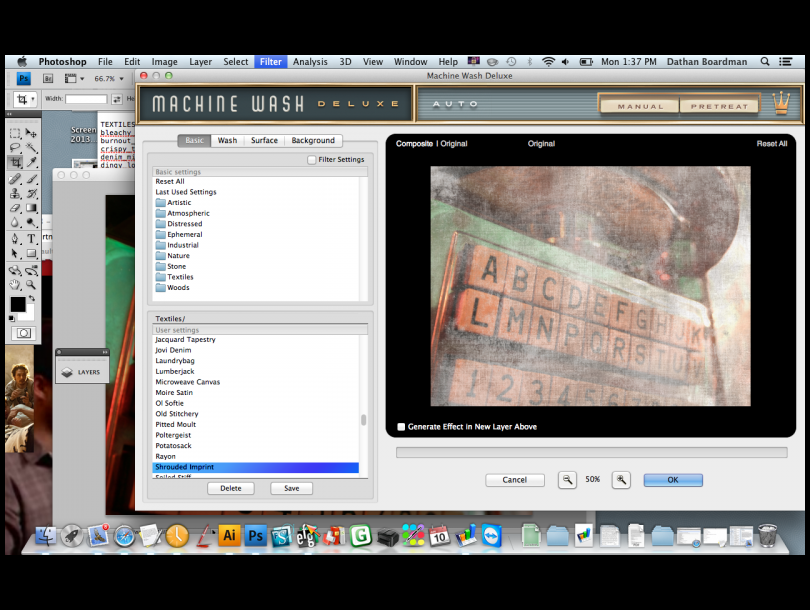Select the Pen tool
810x610 pixels.
pyautogui.click(x=15, y=239)
